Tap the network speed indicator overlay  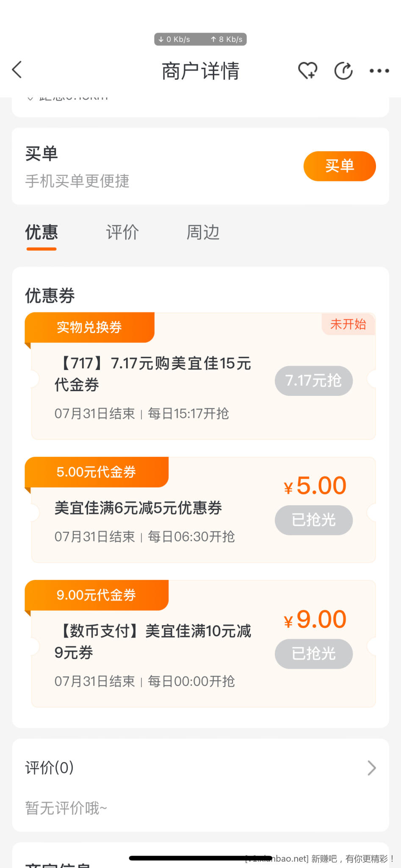pyautogui.click(x=200, y=39)
